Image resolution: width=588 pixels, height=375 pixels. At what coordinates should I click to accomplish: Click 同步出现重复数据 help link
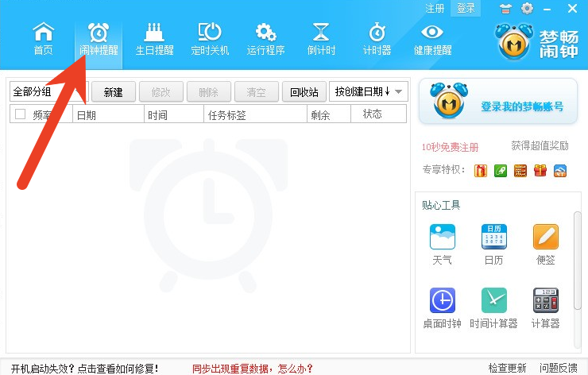253,369
